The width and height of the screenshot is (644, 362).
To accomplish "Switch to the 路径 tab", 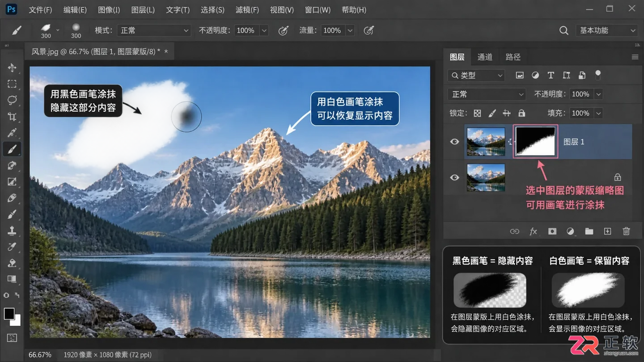I will tap(513, 57).
